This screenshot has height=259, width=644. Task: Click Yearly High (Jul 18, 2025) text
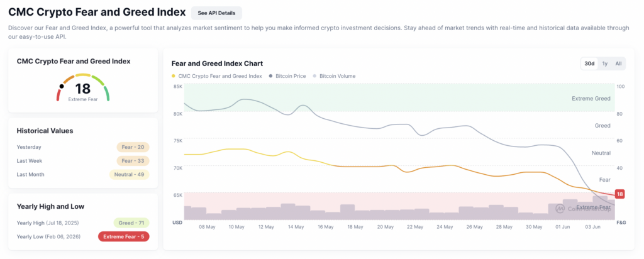48,223
